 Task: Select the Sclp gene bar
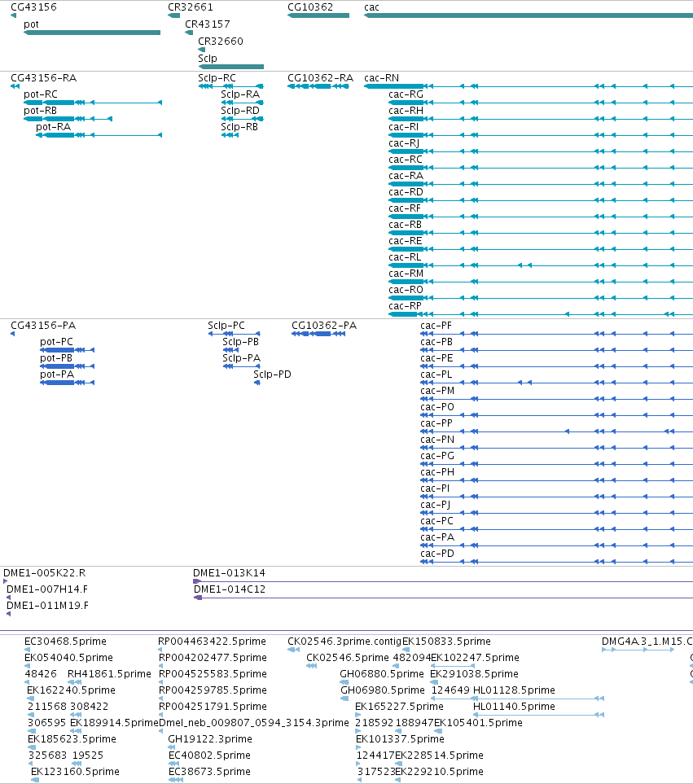click(231, 67)
